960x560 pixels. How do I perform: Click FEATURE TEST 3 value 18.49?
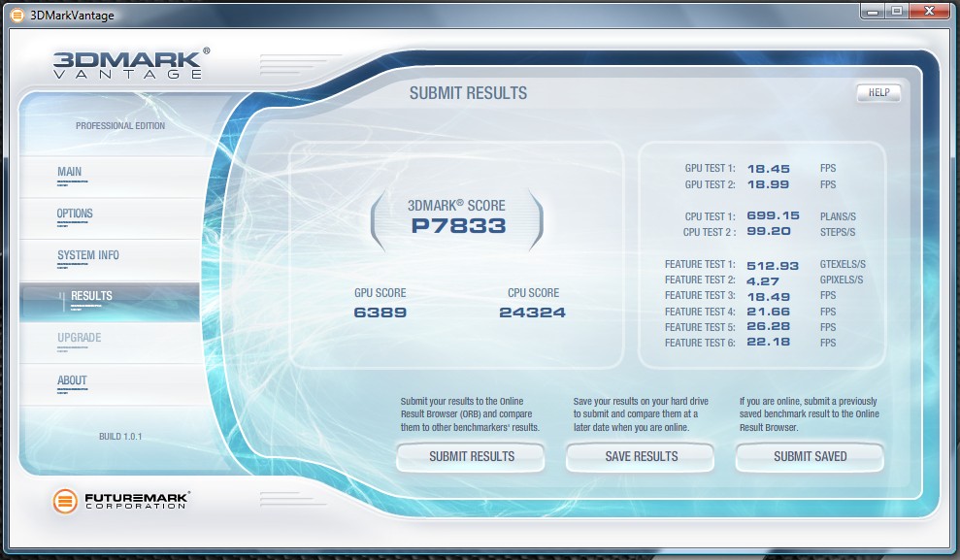(x=769, y=296)
